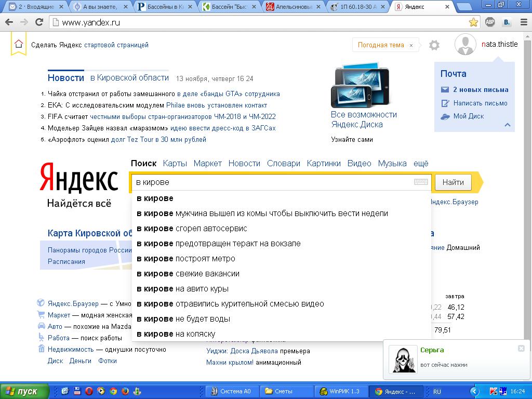The height and width of the screenshot is (399, 532).
Task: Close the Серьга notification popup
Action: click(521, 349)
